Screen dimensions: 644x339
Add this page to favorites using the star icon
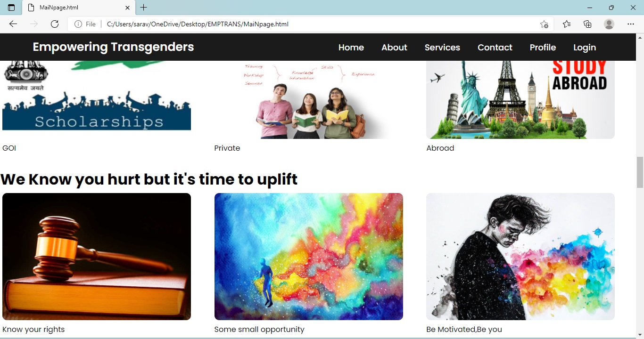pyautogui.click(x=544, y=24)
